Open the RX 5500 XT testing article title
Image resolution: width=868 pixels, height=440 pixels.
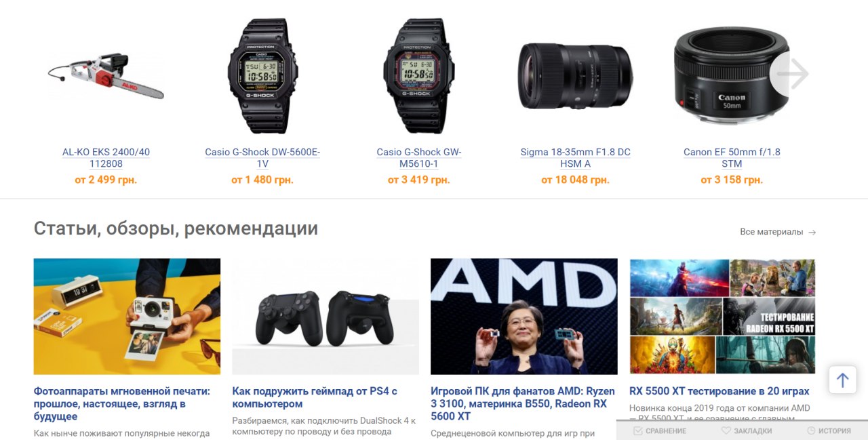719,391
